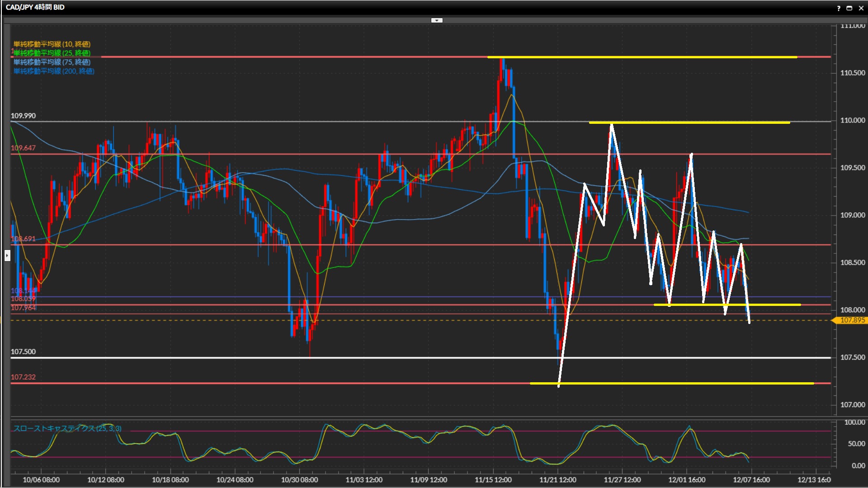Viewport: 868px width, 488px height.
Task: Click the help question mark icon
Action: tap(839, 8)
